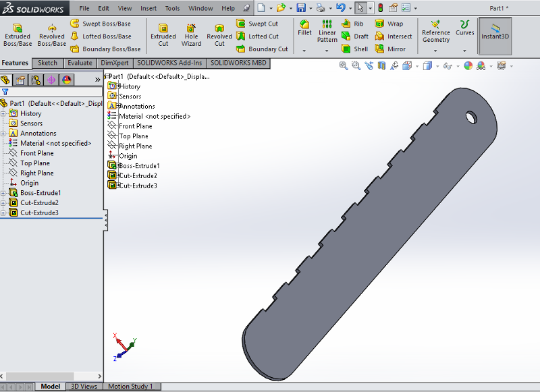540x392 pixels.
Task: Expand History in the left tree
Action: click(x=3, y=113)
